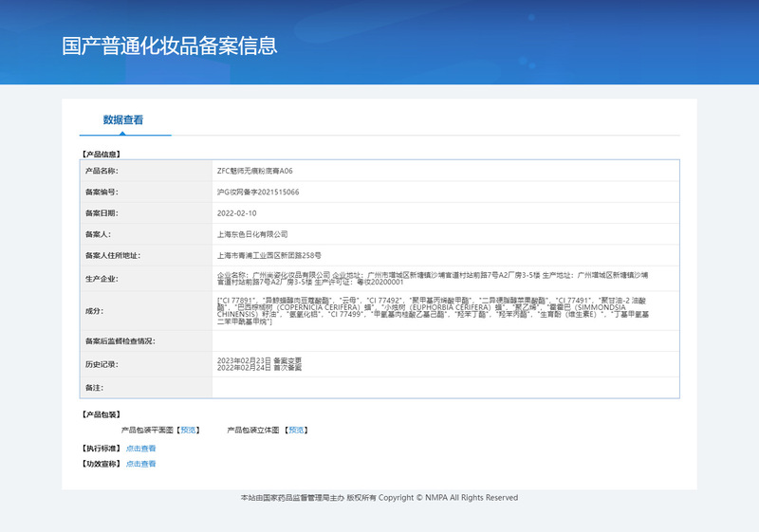Select address 上海市青浦工业园区新团路258号
The width and height of the screenshot is (759, 532).
tap(268, 255)
